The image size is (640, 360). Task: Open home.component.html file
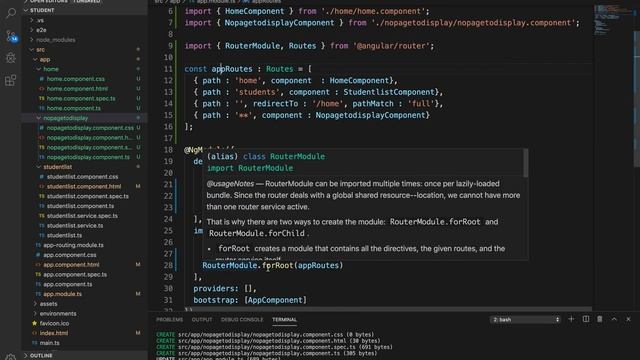pos(77,89)
